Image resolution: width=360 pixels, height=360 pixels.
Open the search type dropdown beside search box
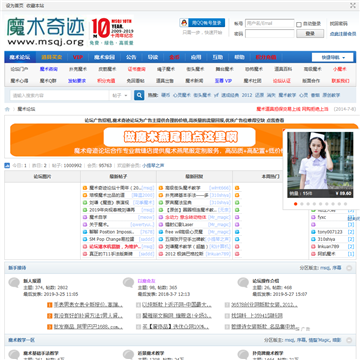coord(120,95)
